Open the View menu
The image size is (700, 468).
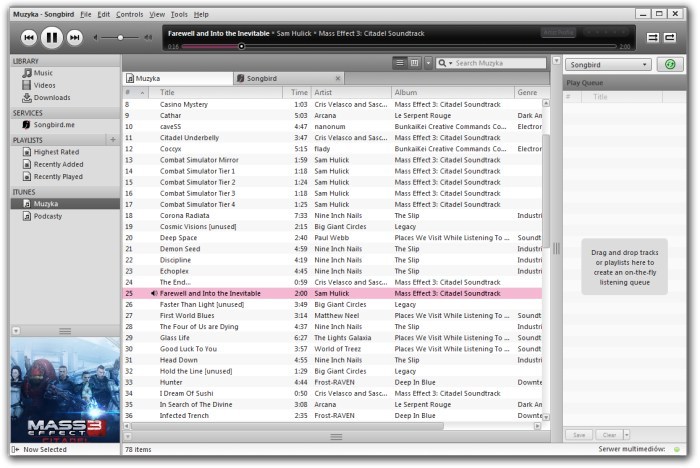click(157, 14)
